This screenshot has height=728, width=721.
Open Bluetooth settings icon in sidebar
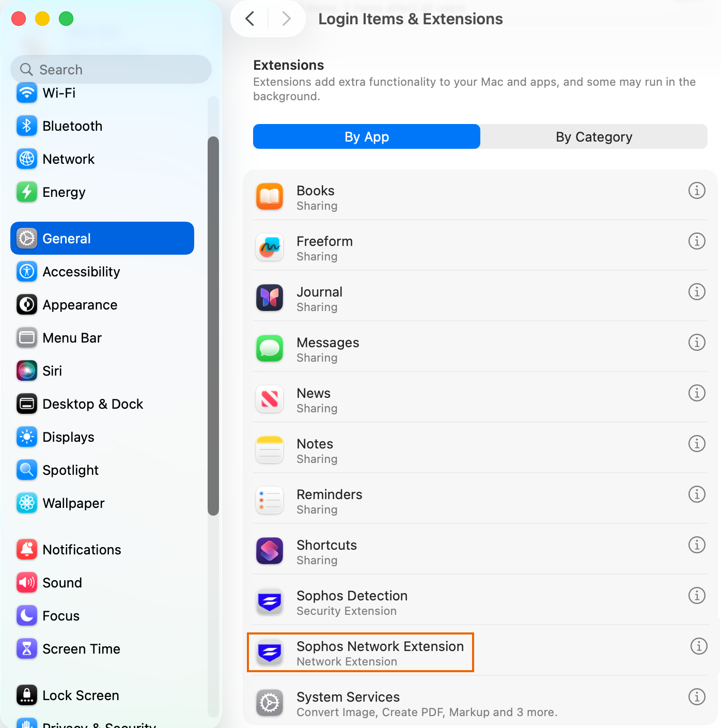pyautogui.click(x=27, y=126)
